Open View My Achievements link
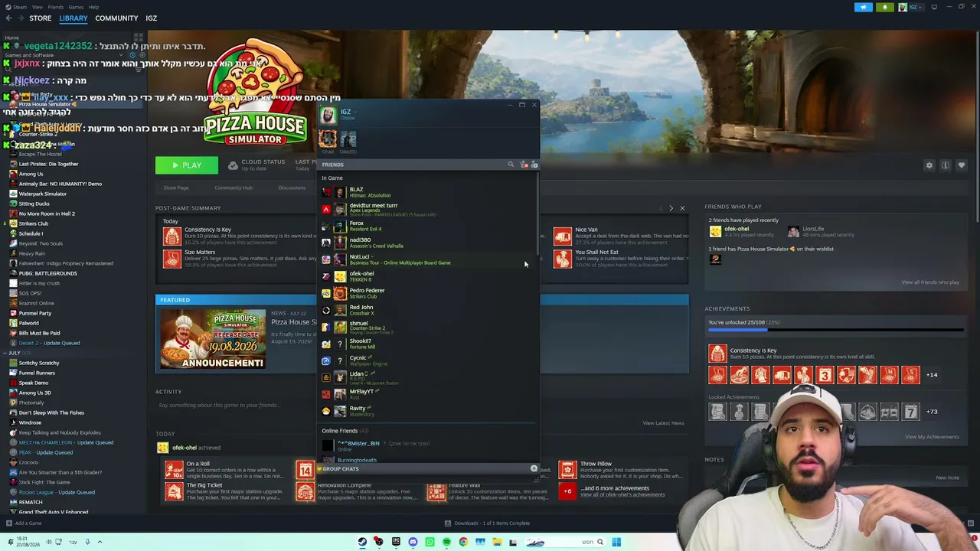The image size is (980, 551). [932, 437]
